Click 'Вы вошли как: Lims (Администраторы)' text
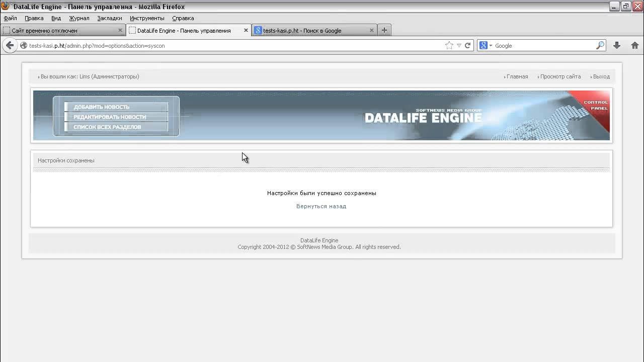 (90, 76)
